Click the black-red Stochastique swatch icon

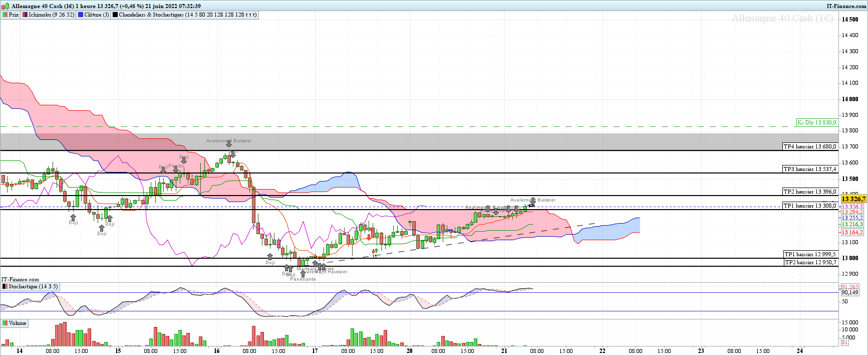coord(5,287)
